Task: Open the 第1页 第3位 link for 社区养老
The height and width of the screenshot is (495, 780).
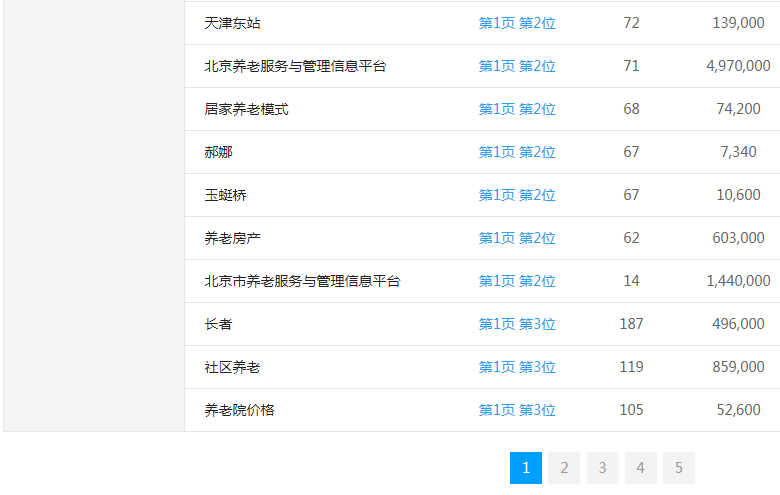Action: coord(517,367)
